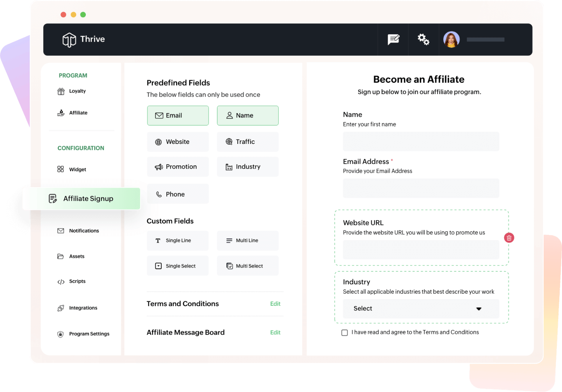Click Edit next to Affiliate Message Board

tap(275, 332)
